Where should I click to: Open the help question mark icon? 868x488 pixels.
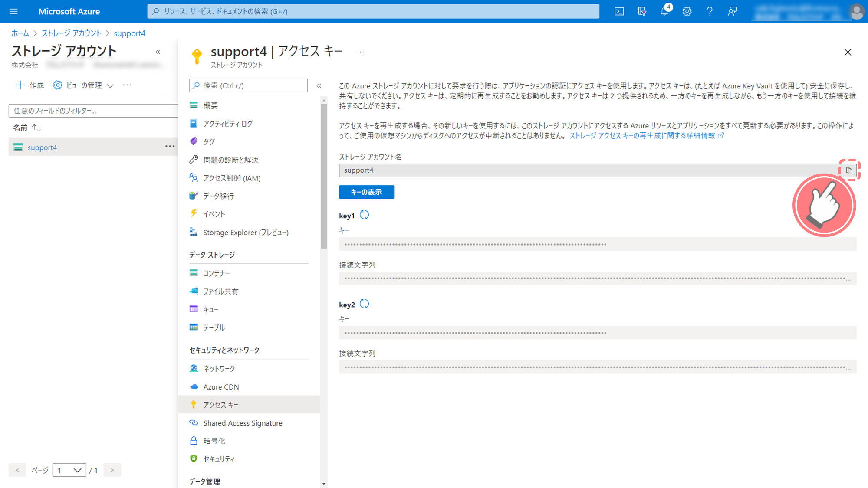pos(710,11)
